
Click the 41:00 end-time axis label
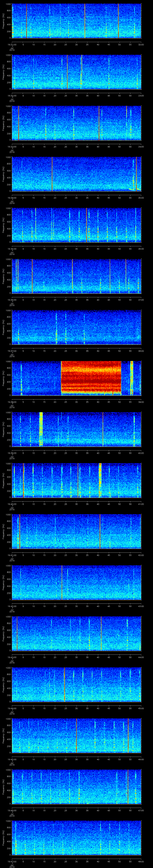[x=141, y=504]
